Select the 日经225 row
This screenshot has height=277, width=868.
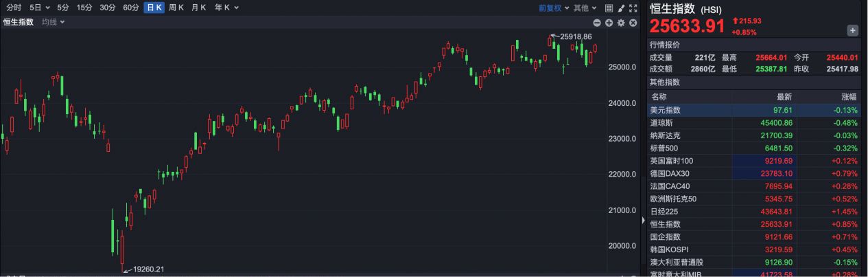[x=754, y=212]
